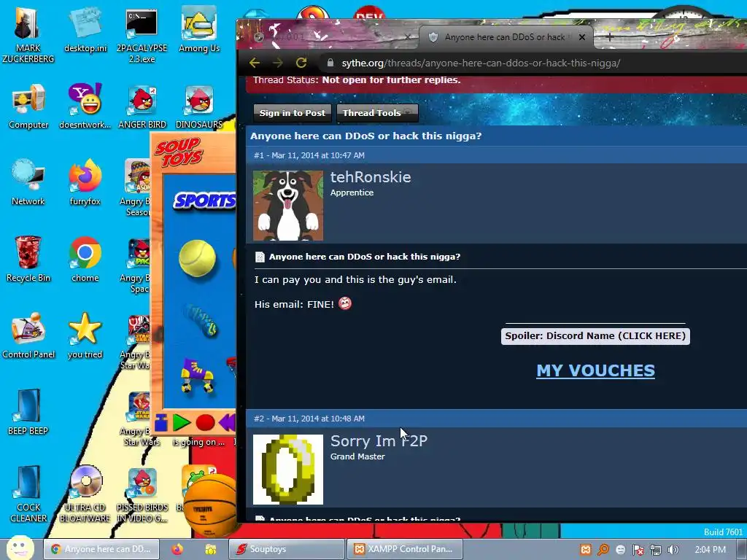
Task: Select the chome Chrome shortcut
Action: tap(85, 259)
